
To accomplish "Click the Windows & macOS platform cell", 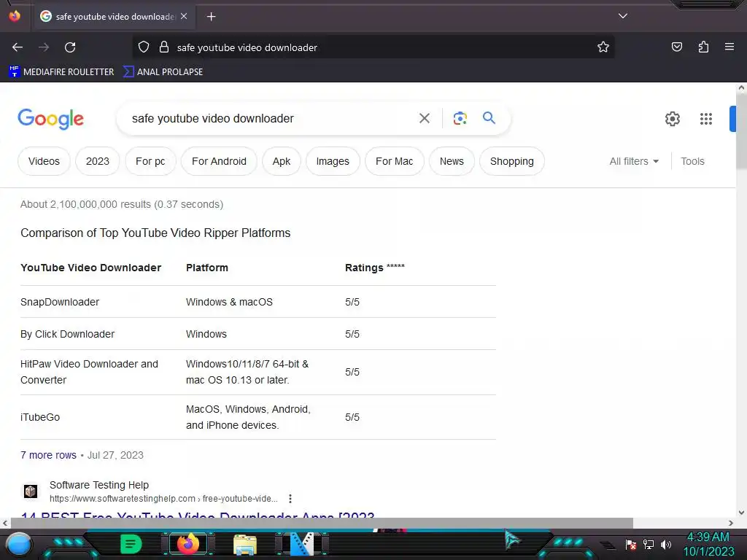I will pyautogui.click(x=229, y=302).
